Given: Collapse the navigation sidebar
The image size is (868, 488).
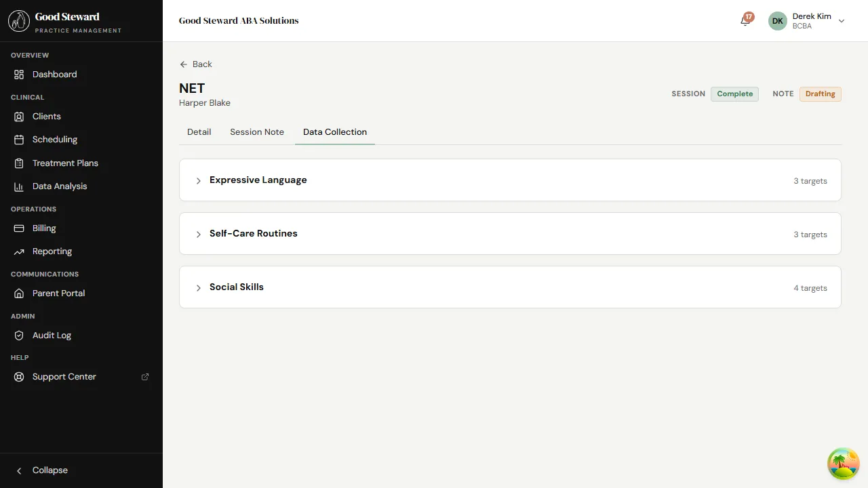Looking at the screenshot, I should pyautogui.click(x=41, y=470).
